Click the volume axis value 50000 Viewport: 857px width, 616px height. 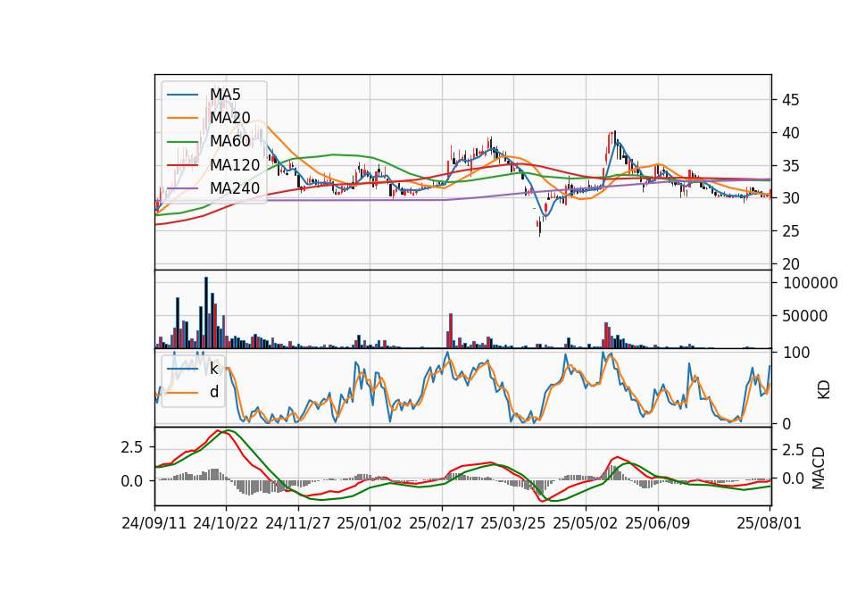pos(805,315)
